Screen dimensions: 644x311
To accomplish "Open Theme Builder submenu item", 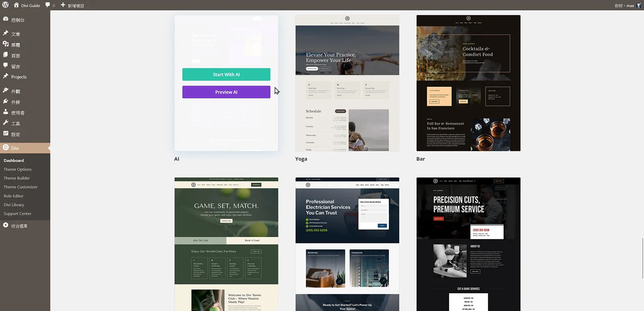I will click(17, 178).
